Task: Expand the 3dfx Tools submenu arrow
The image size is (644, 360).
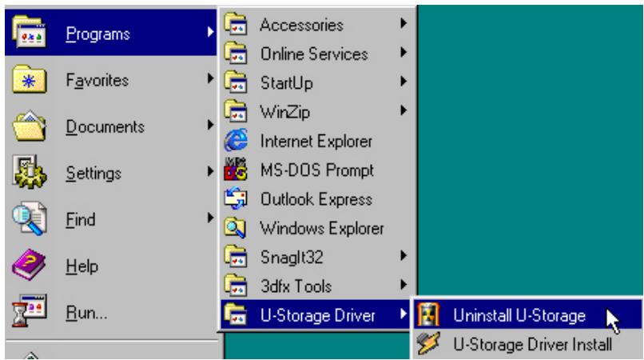Action: 403,285
